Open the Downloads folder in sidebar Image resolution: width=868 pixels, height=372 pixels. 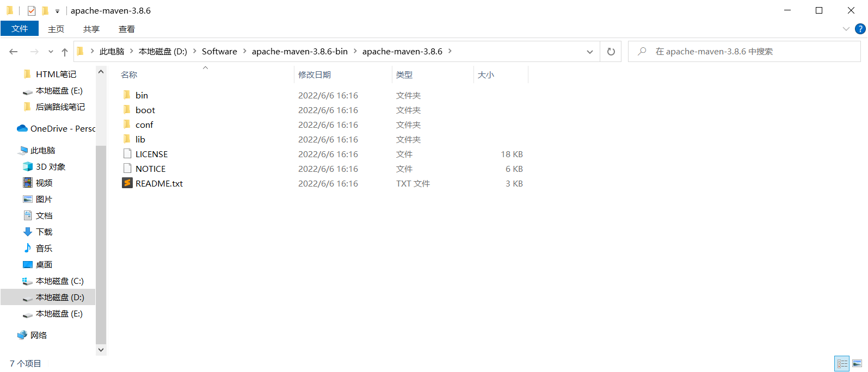tap(44, 232)
